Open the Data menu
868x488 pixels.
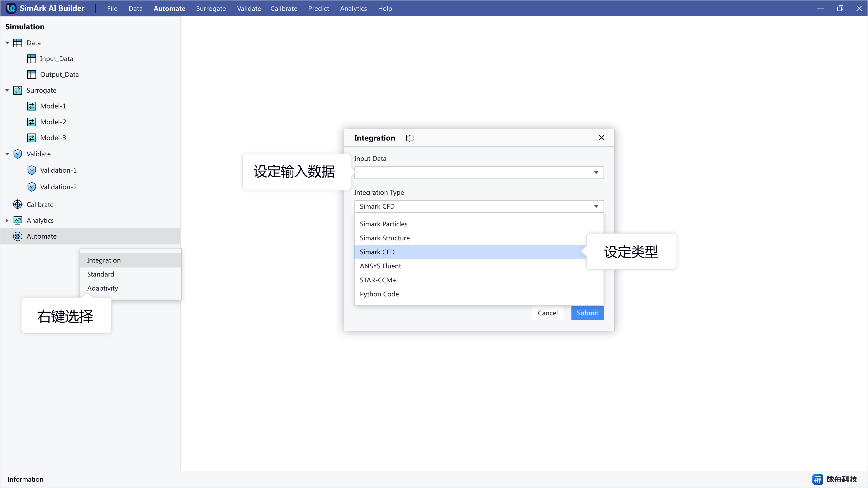coord(135,8)
